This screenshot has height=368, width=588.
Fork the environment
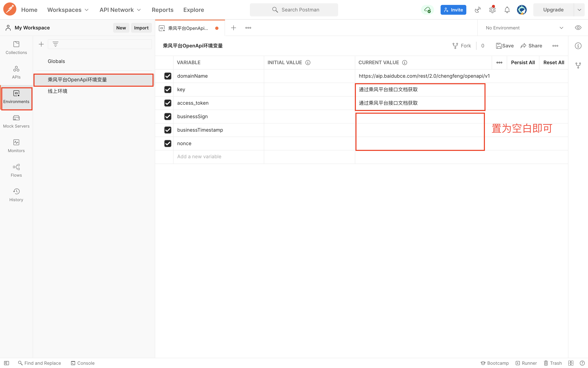[461, 46]
